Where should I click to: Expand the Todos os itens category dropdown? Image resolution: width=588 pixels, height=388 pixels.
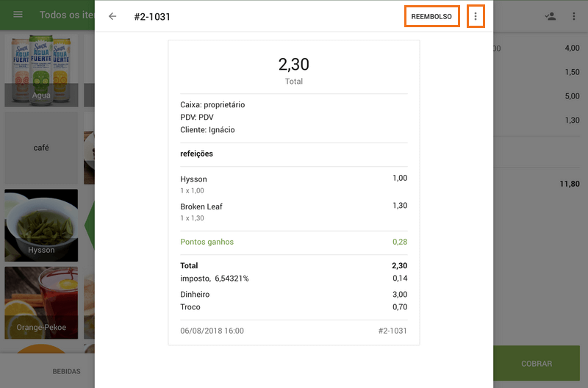[x=66, y=15]
